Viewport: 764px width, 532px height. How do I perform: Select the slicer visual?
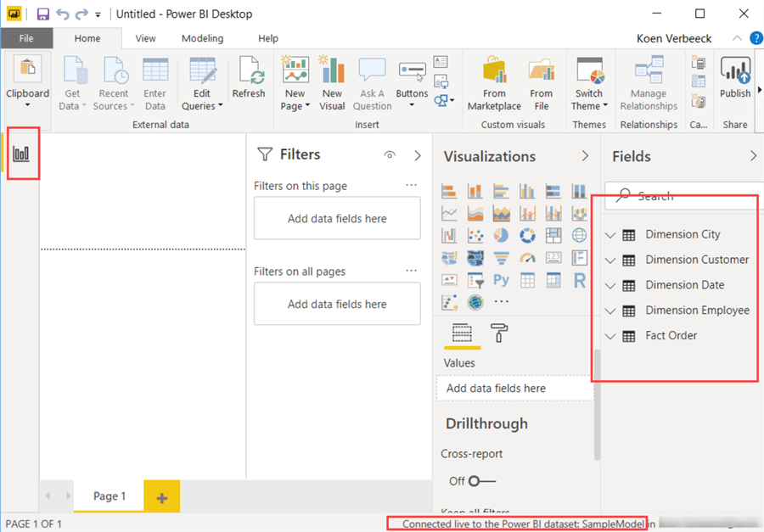pos(475,280)
